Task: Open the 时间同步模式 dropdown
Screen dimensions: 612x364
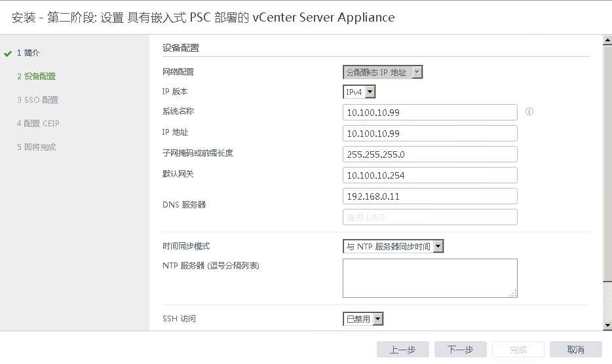Action: click(393, 246)
